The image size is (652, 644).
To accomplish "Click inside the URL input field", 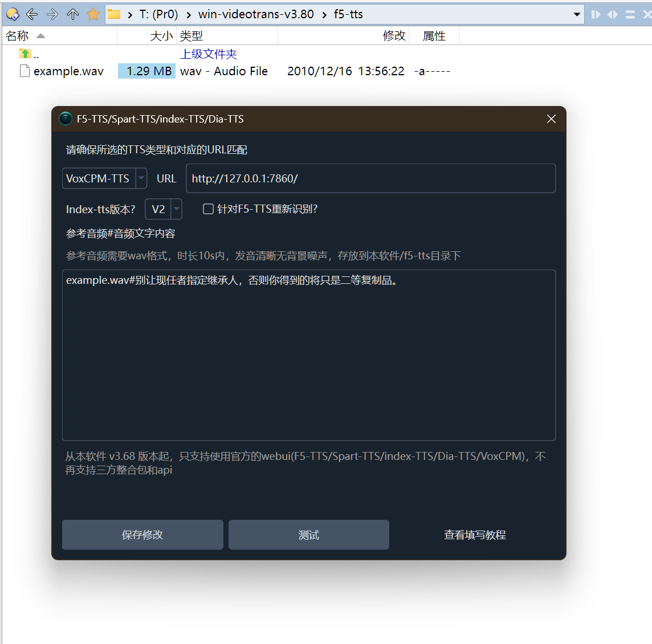I will [370, 178].
